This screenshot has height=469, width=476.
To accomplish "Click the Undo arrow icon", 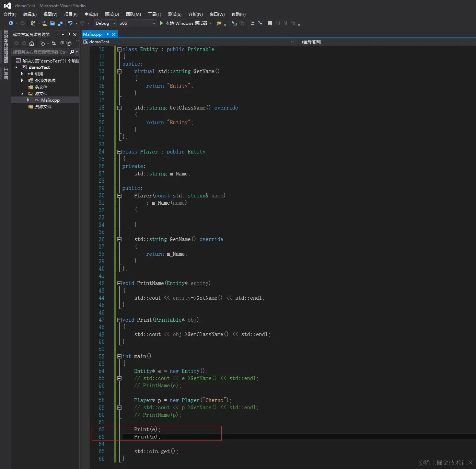I will point(70,23).
